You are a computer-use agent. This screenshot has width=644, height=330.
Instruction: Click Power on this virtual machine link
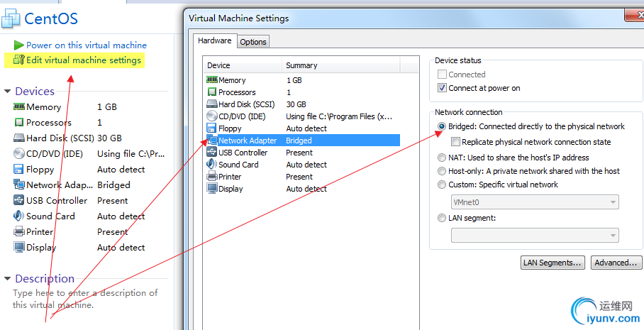87,45
